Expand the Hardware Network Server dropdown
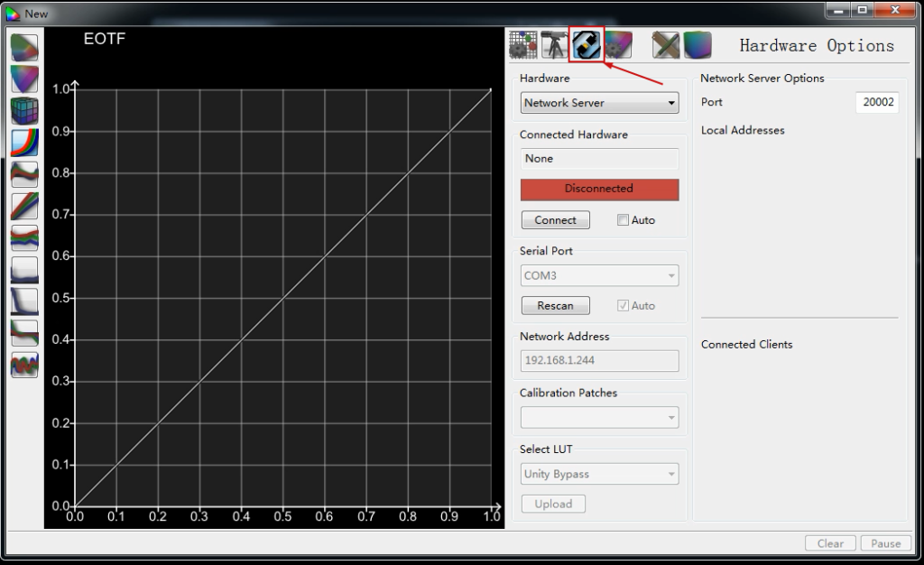Screen dimensions: 924x565 tap(599, 103)
